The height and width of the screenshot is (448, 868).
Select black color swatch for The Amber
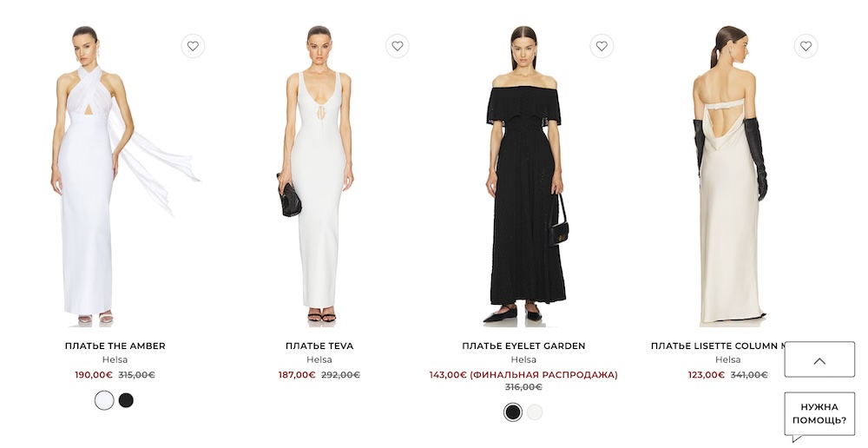pos(126,400)
